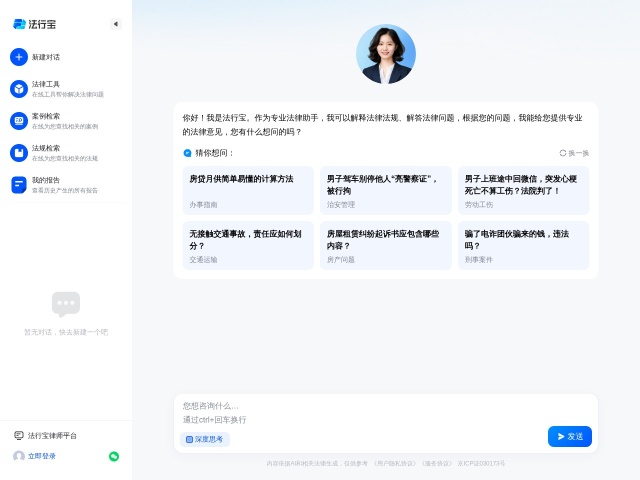The width and height of the screenshot is (640, 480).
Task: Click the green WeChat icon
Action: pos(114,456)
